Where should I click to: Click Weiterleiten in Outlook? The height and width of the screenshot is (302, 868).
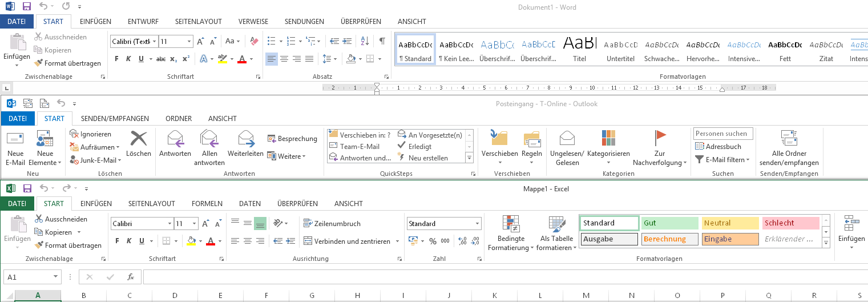[x=245, y=144]
